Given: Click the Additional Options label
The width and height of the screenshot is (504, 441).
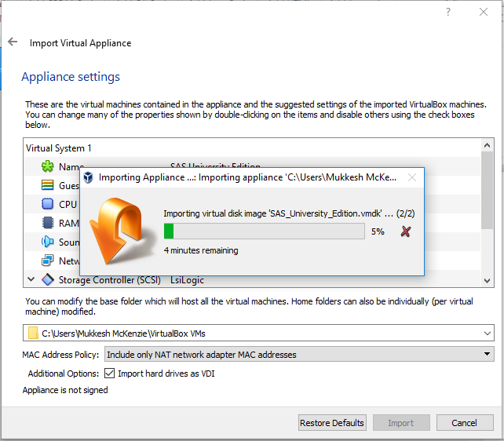Looking at the screenshot, I should [x=64, y=374].
